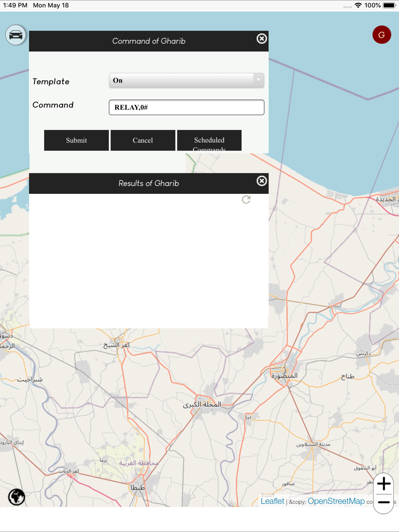The height and width of the screenshot is (532, 399).
Task: Open the vehicle list car icon
Action: [x=16, y=35]
